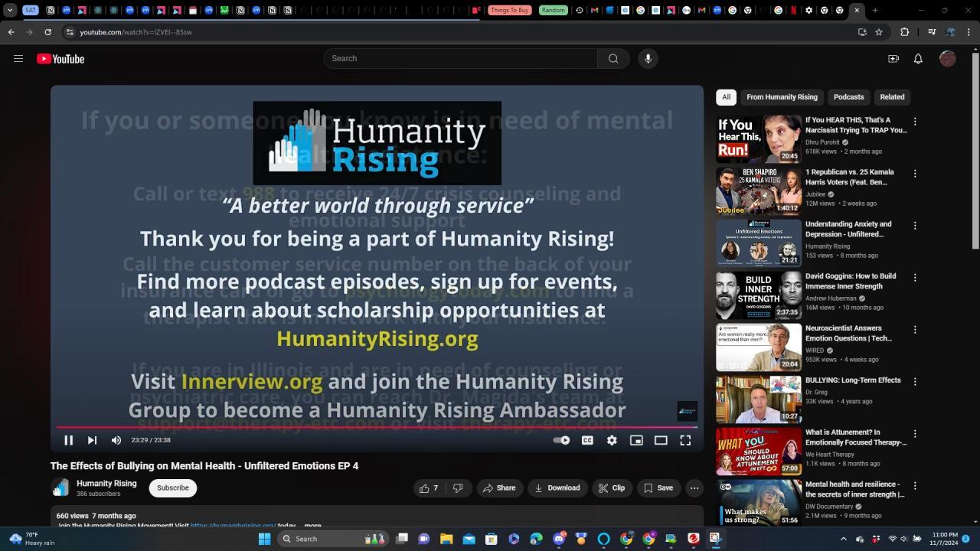Download the video
The image size is (980, 551).
tap(557, 488)
